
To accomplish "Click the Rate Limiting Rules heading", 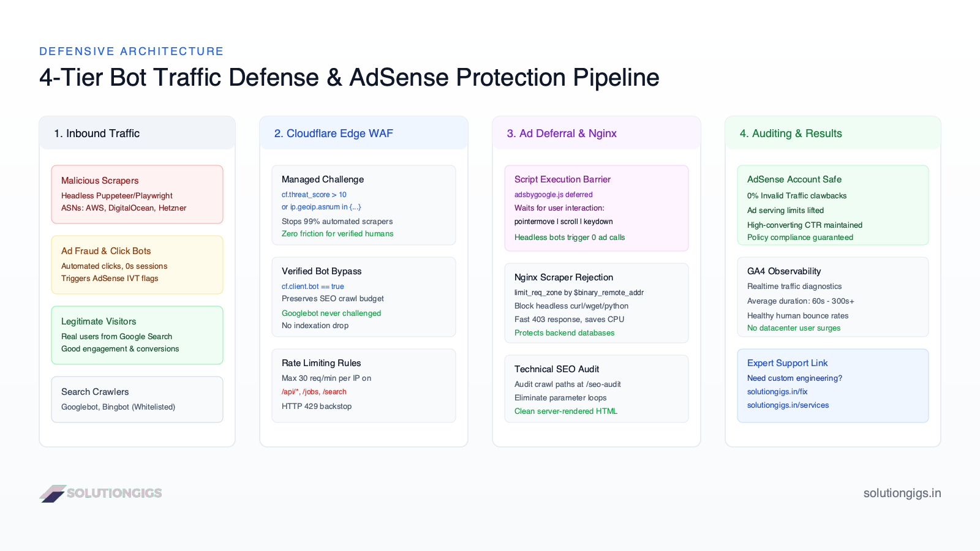I will pyautogui.click(x=322, y=363).
